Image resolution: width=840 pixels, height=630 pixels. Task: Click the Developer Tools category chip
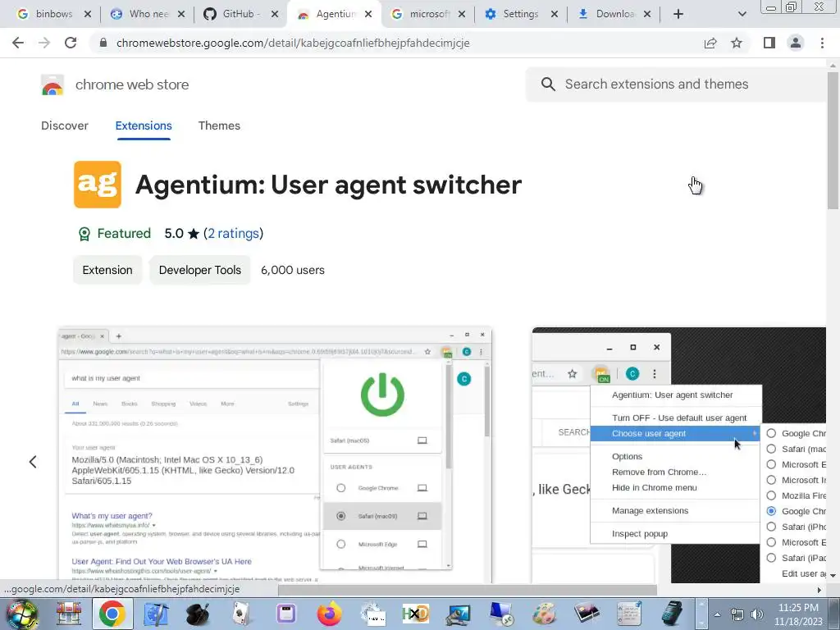tap(200, 270)
